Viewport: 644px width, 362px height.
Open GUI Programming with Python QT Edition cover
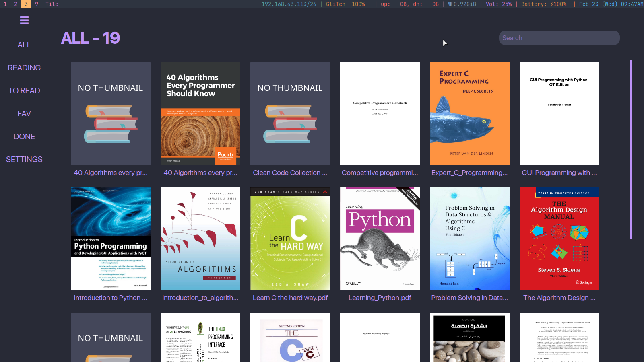point(559,114)
